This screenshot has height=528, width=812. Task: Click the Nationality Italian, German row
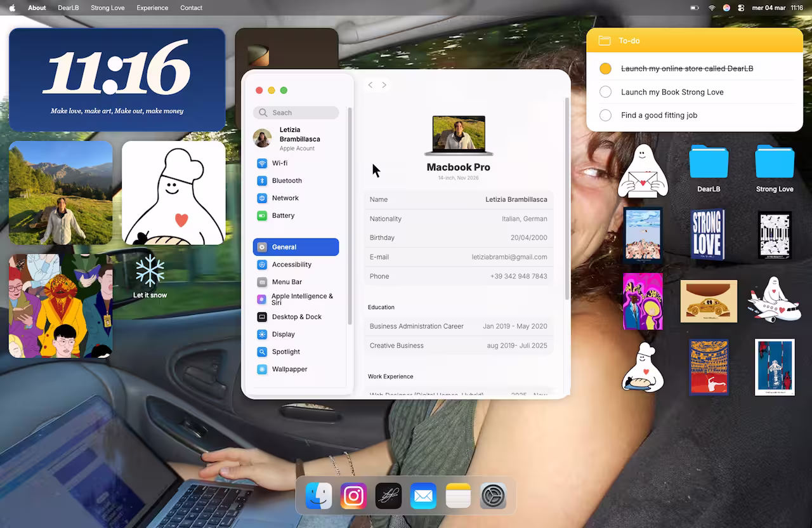coord(459,218)
